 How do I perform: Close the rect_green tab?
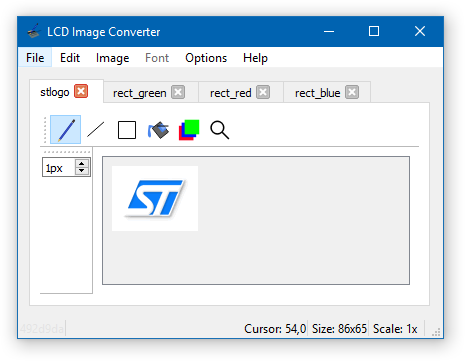point(178,92)
